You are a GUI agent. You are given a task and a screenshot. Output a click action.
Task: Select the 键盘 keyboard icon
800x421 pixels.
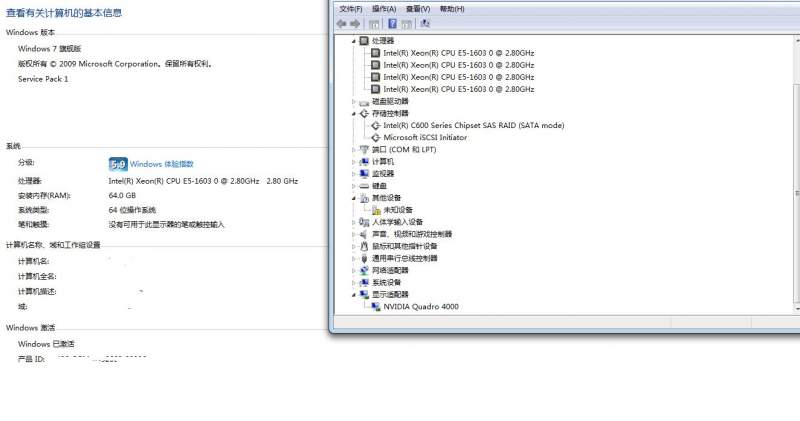pos(364,186)
